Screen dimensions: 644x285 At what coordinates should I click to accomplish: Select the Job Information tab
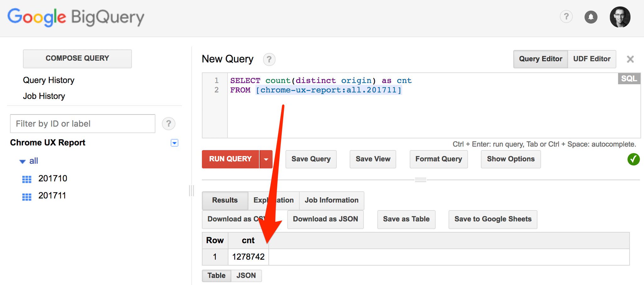pos(331,200)
